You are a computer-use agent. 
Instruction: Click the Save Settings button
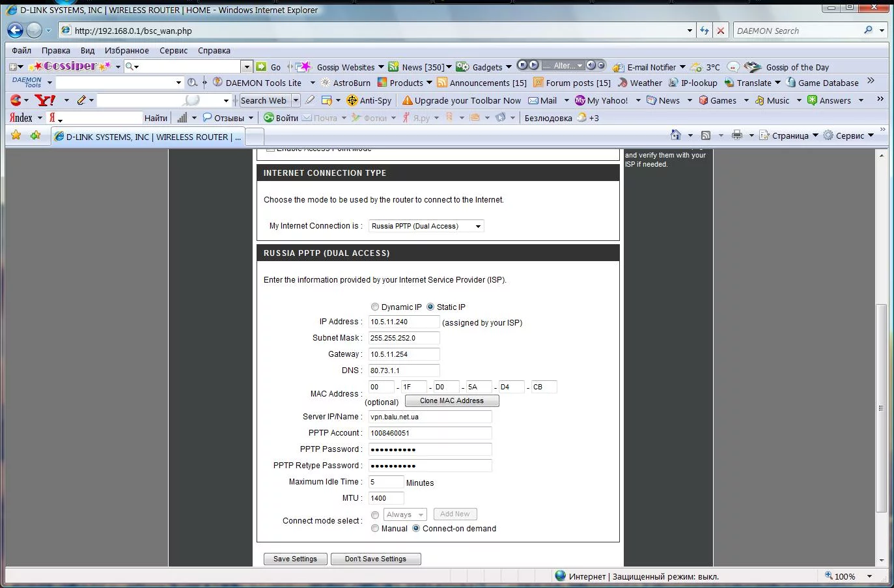tap(295, 559)
